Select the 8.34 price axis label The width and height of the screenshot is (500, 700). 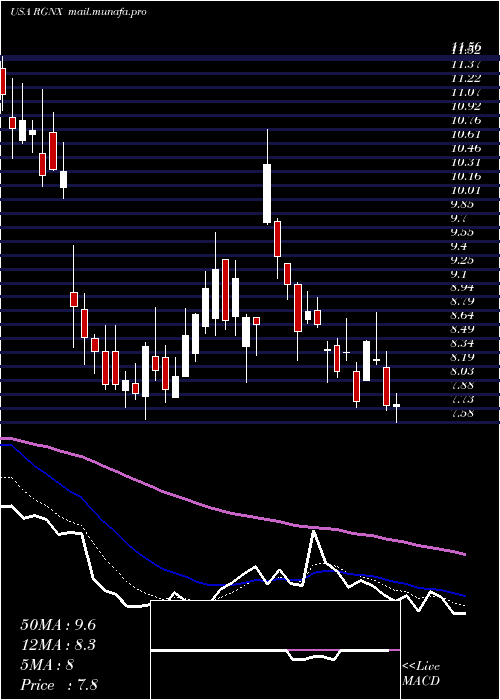coord(463,343)
